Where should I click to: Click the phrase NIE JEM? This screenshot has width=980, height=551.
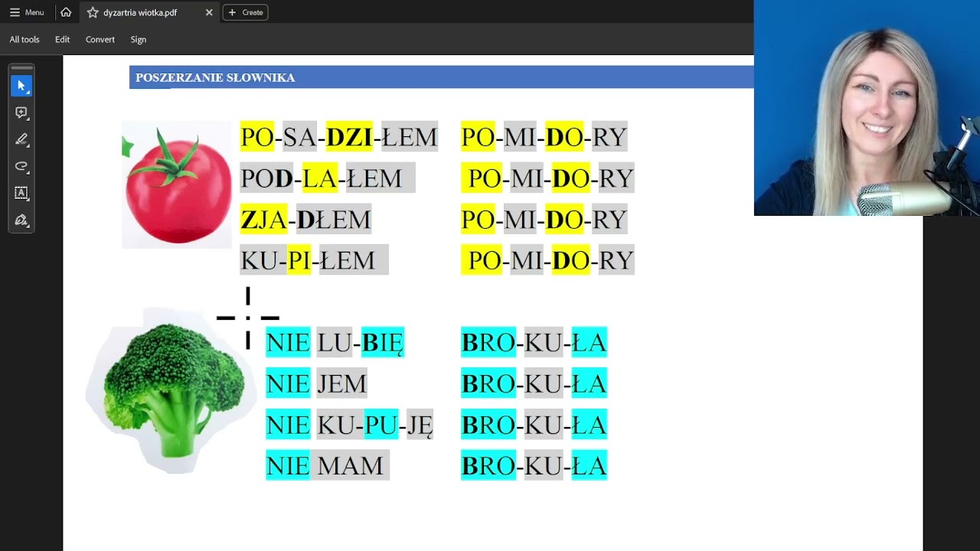pos(316,383)
